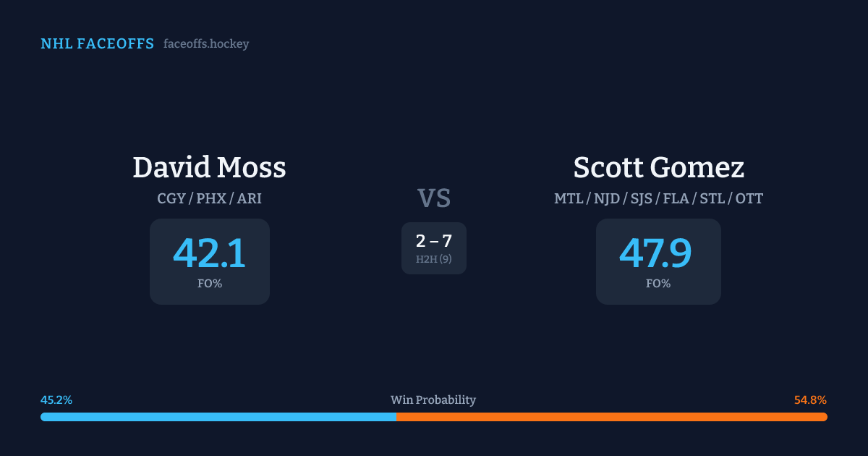Click the FO% label below 42.1

209,284
